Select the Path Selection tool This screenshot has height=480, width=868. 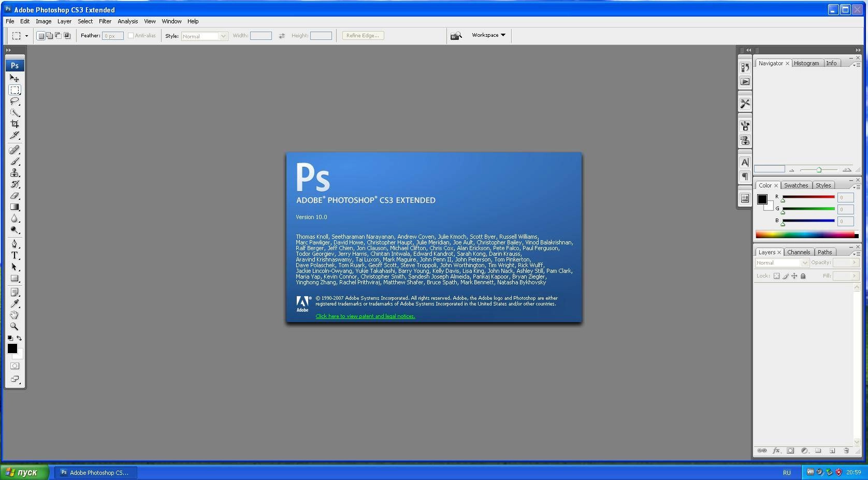click(15, 267)
